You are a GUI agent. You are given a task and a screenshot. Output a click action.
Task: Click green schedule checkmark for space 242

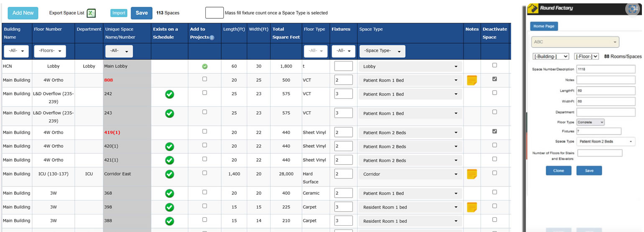point(169,94)
